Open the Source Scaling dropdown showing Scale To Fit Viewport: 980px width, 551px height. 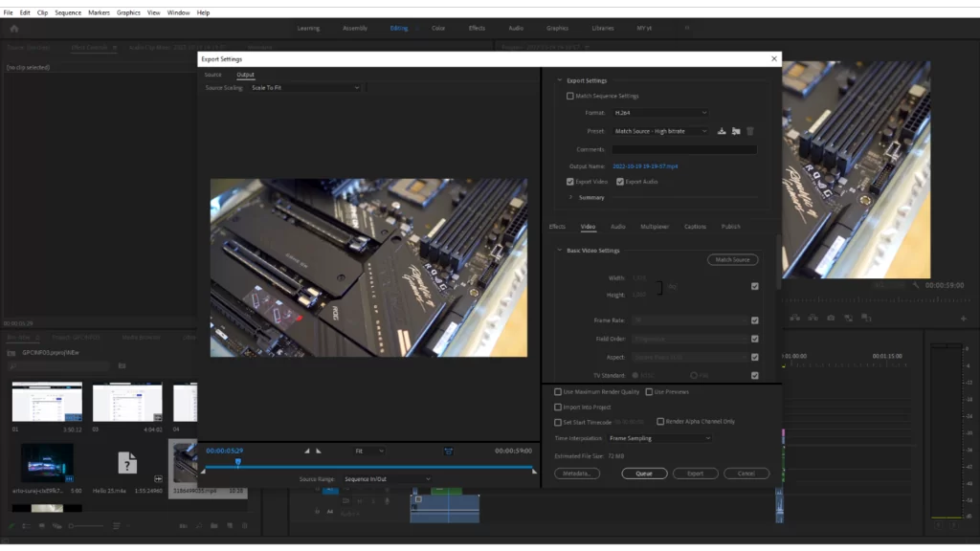305,88
